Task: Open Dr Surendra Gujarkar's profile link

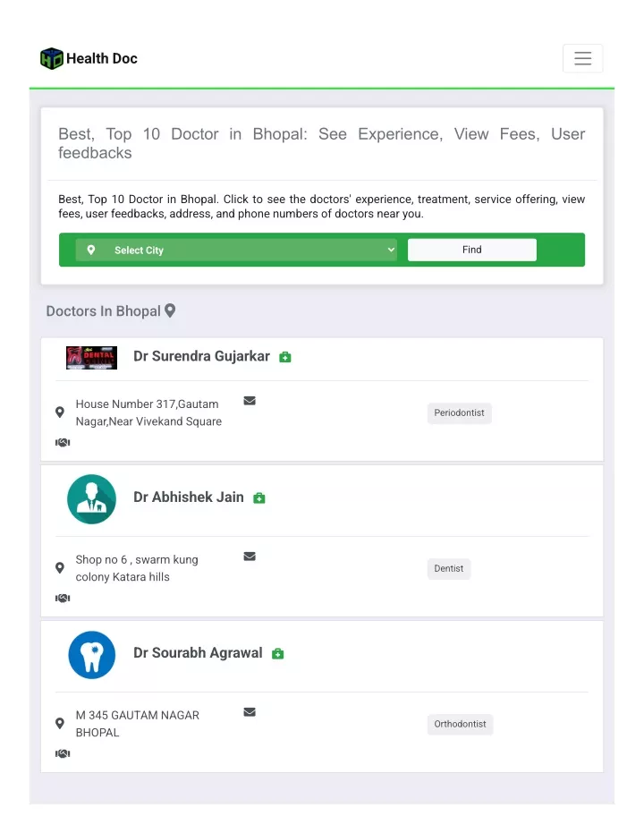Action: [202, 356]
